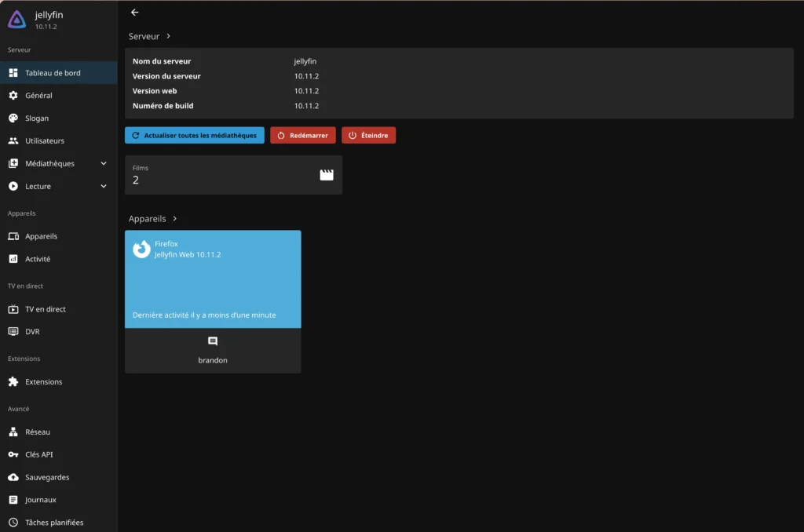Open Utilisateurs in the sidebar
Image resolution: width=804 pixels, height=532 pixels.
click(x=45, y=141)
